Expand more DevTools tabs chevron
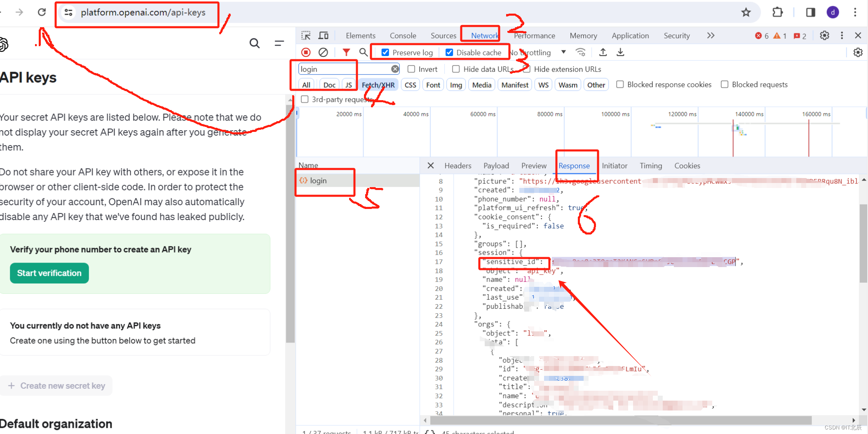The image size is (868, 434). click(711, 35)
